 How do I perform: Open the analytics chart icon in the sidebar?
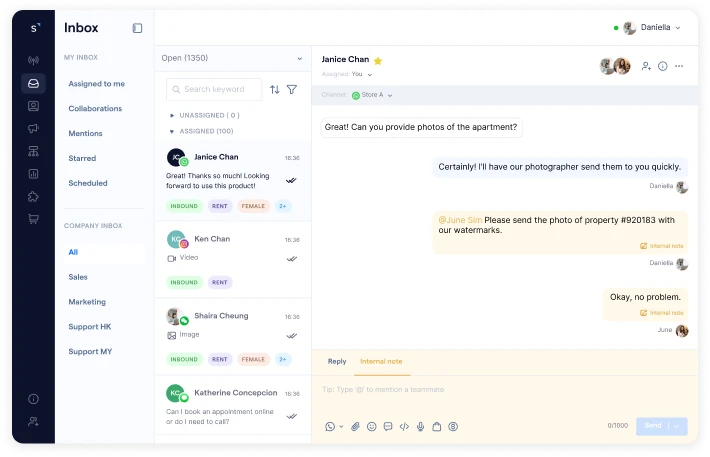coord(33,174)
